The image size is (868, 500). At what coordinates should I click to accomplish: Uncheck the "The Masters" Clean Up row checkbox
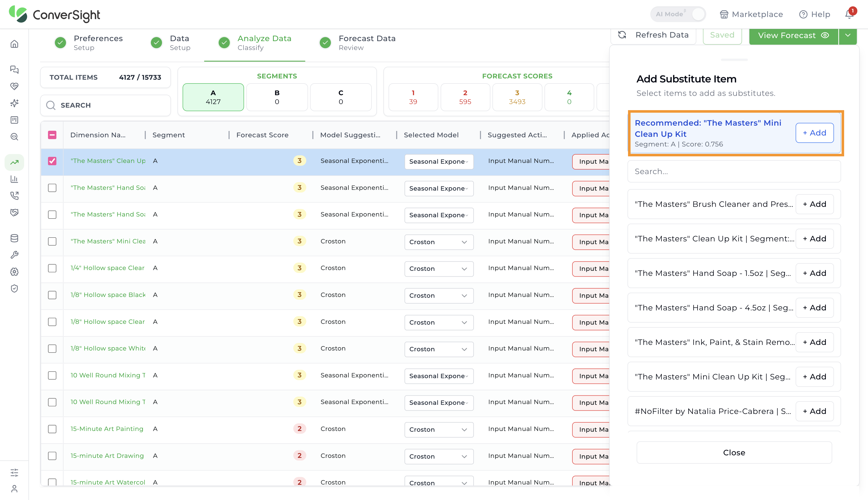52,161
